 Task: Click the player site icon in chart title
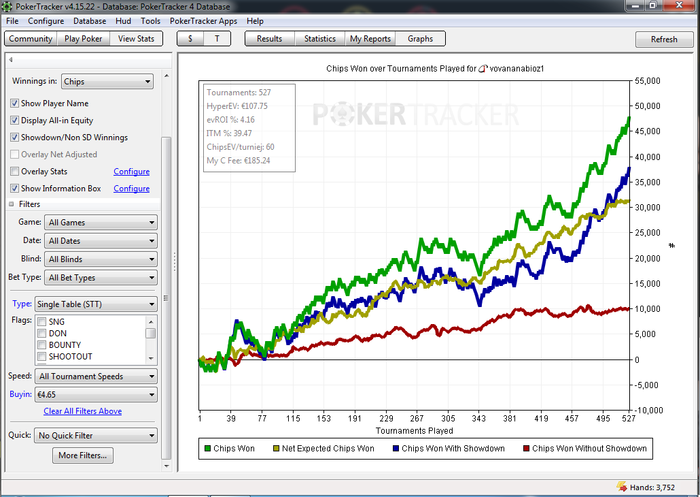[483, 69]
